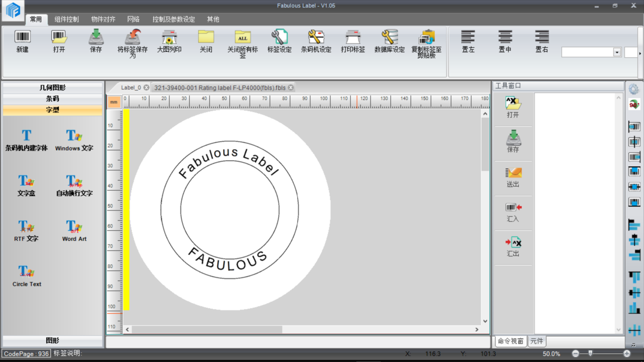Viewport: 644px width, 362px height.
Task: Open the 其他 ribbon tab
Action: click(213, 19)
